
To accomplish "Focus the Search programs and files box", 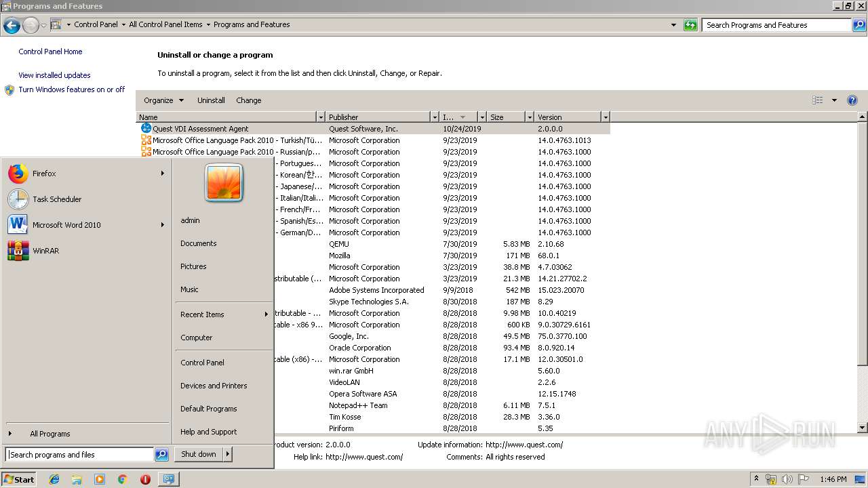I will [79, 455].
